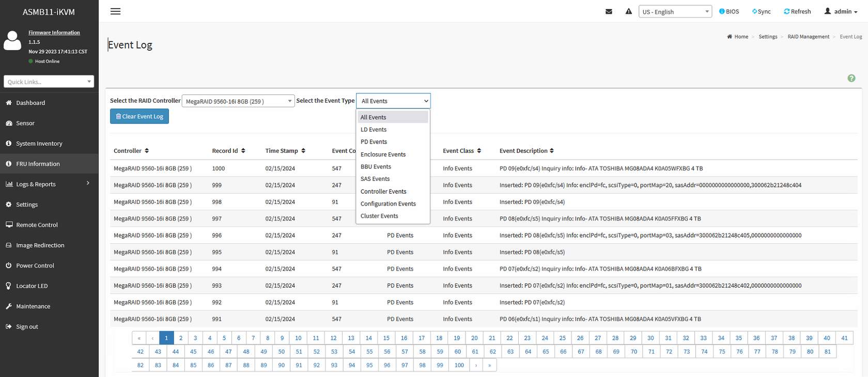Select PD Events from the event type list
The image size is (868, 377).
[x=374, y=142]
